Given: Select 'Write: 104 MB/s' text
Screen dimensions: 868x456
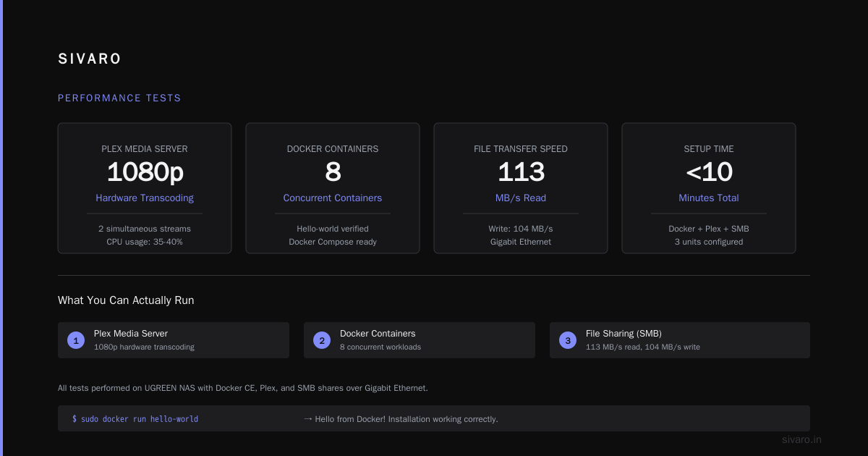Looking at the screenshot, I should [521, 229].
